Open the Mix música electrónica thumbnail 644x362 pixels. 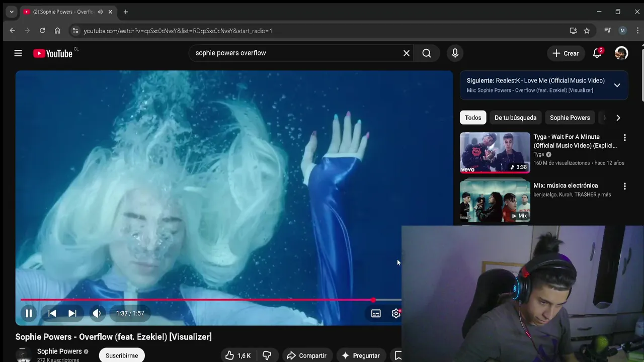tap(495, 201)
